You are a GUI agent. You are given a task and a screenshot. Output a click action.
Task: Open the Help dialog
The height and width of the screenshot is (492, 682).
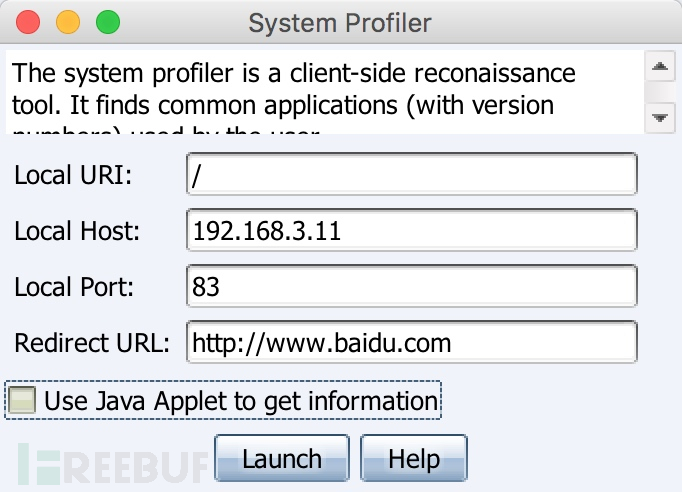[x=414, y=458]
